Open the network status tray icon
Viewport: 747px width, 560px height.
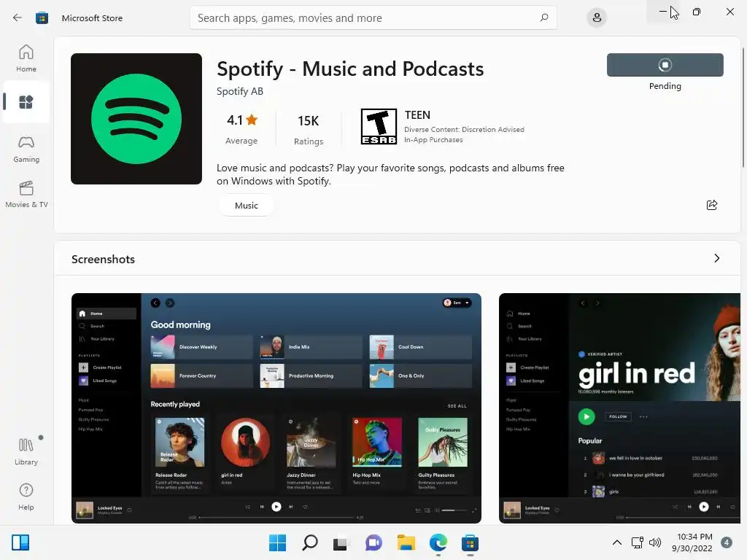[637, 542]
